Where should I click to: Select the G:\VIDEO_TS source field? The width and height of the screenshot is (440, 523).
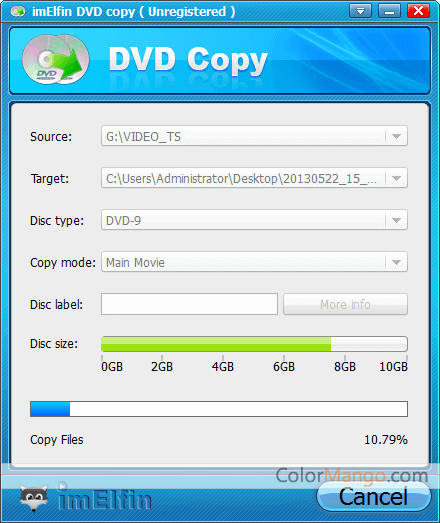coord(244,136)
